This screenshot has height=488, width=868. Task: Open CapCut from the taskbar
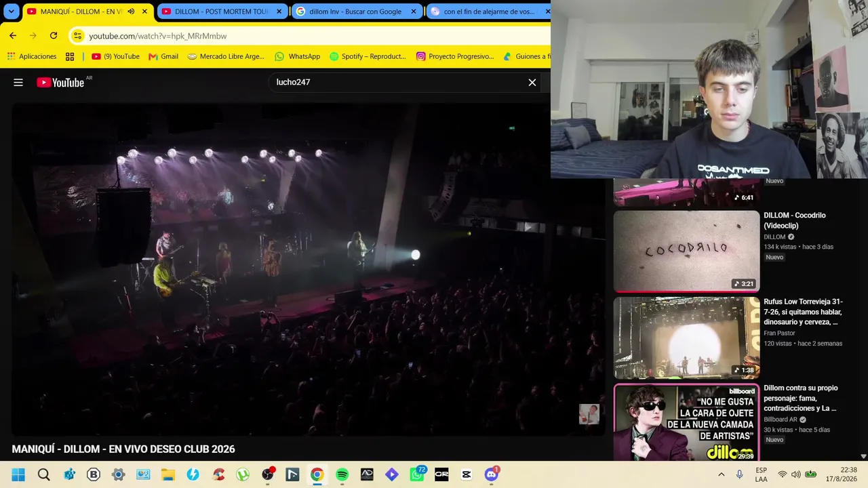[x=467, y=474]
